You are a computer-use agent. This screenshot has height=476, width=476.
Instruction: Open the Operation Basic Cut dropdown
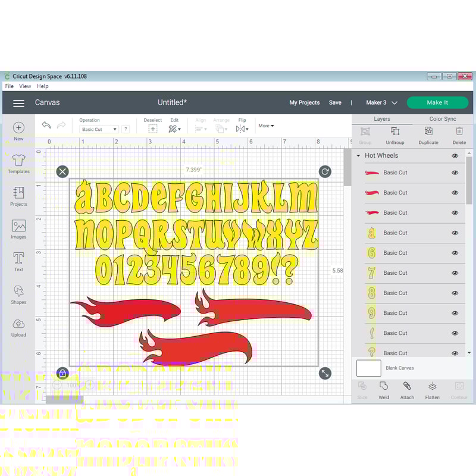[x=99, y=129]
